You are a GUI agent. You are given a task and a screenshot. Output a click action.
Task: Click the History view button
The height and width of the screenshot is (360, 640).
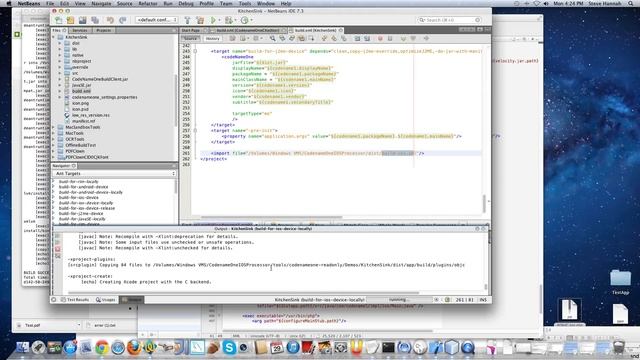coord(212,38)
